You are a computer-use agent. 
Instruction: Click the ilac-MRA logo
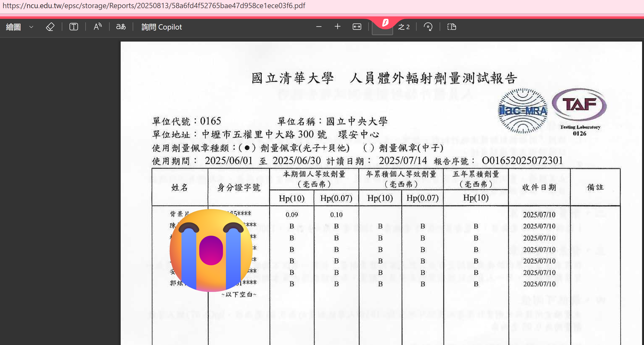[x=523, y=111]
